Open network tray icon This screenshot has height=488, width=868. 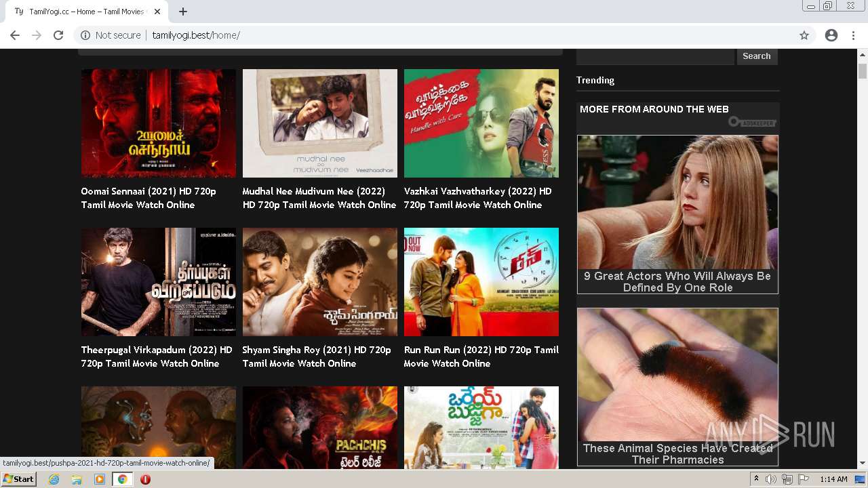coord(787,479)
